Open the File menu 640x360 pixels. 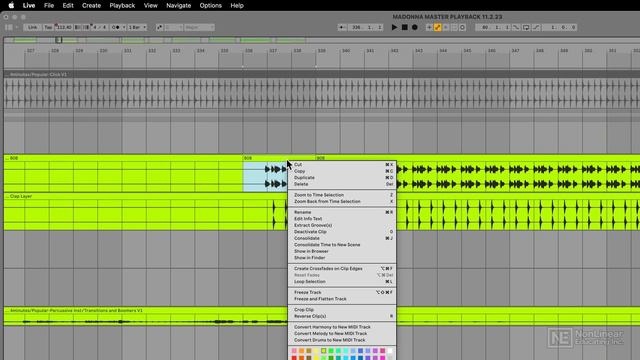coord(49,5)
